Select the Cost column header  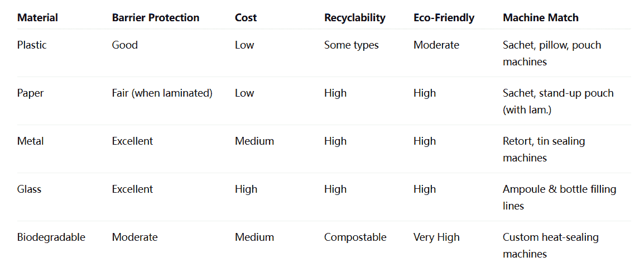tap(246, 18)
